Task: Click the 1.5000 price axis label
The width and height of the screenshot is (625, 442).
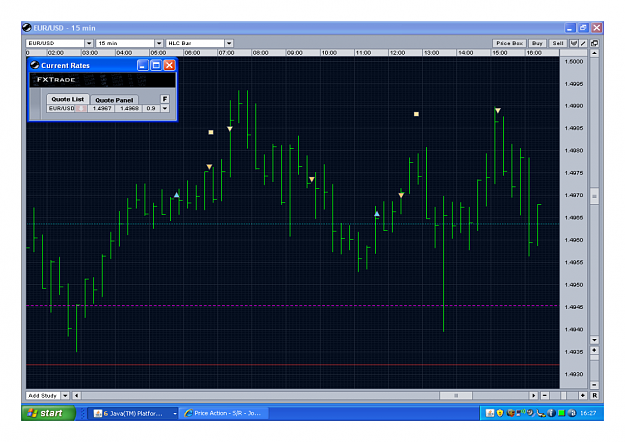Action: (x=574, y=61)
